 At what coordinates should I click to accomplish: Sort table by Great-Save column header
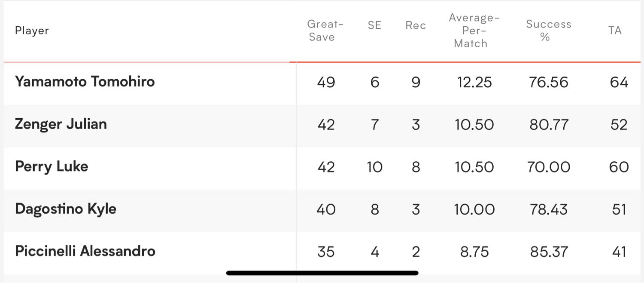tap(325, 31)
